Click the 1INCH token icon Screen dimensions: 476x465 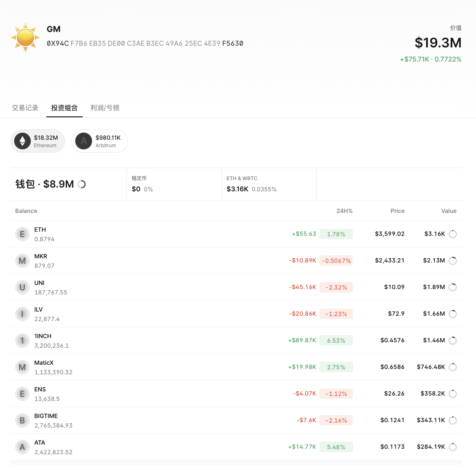(x=22, y=341)
